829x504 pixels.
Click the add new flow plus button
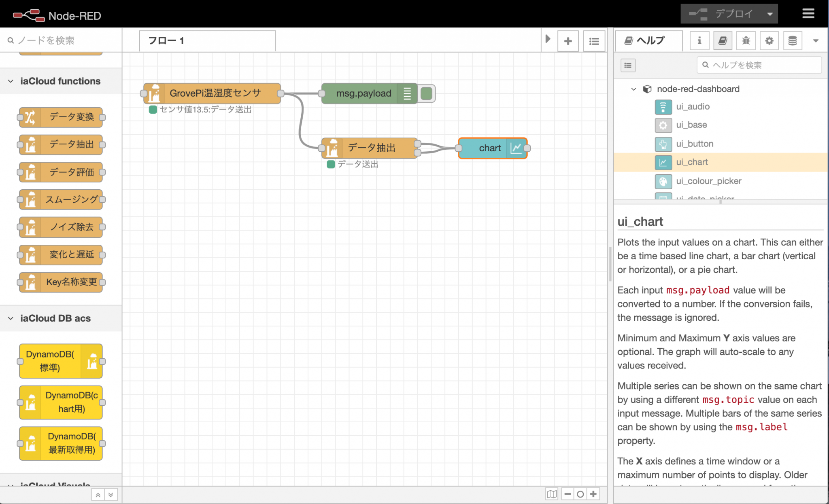point(568,41)
